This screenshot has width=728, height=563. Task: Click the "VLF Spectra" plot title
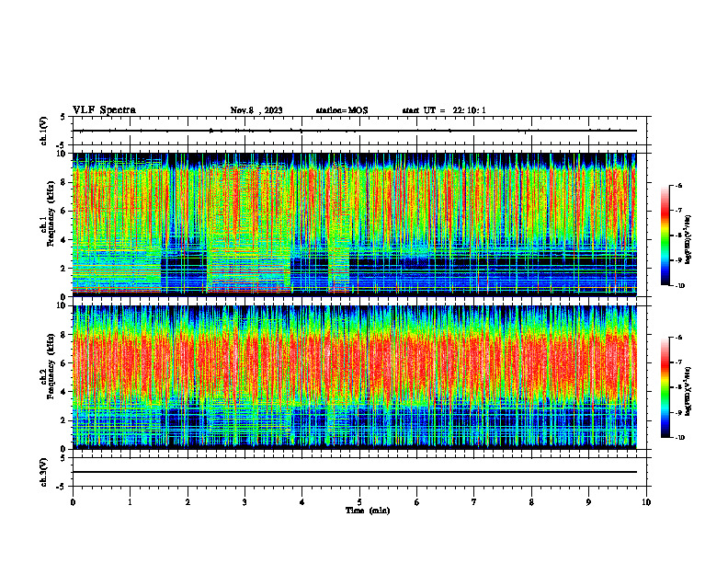tap(104, 110)
